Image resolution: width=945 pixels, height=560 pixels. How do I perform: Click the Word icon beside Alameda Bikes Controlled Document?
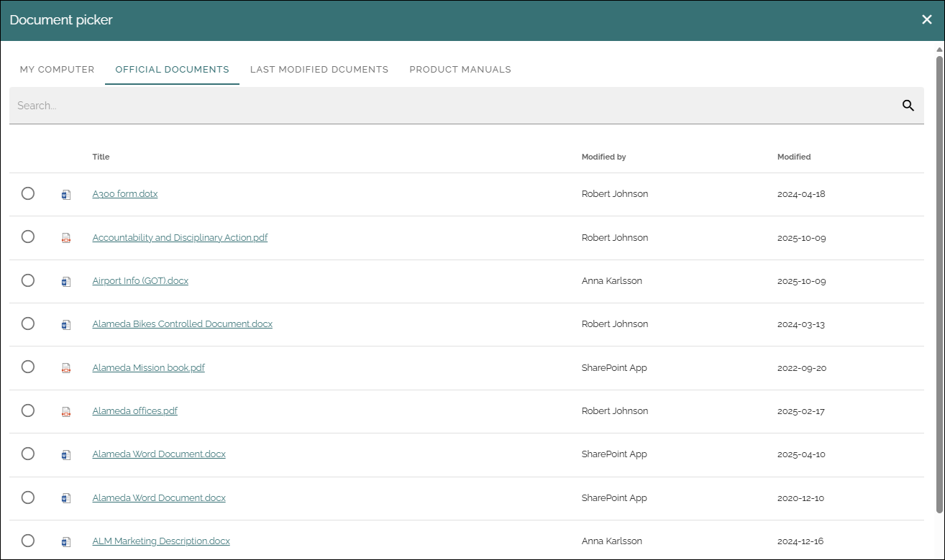coord(66,324)
